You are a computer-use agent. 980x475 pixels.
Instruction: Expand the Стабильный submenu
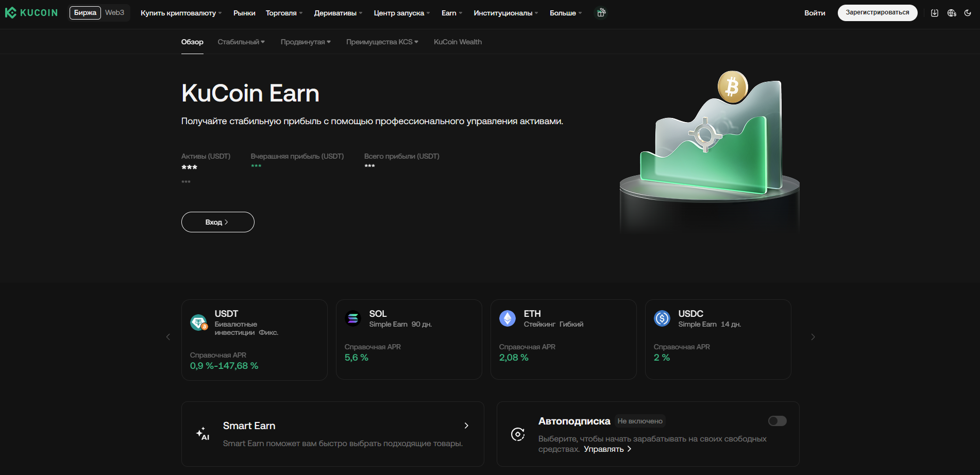(x=241, y=42)
